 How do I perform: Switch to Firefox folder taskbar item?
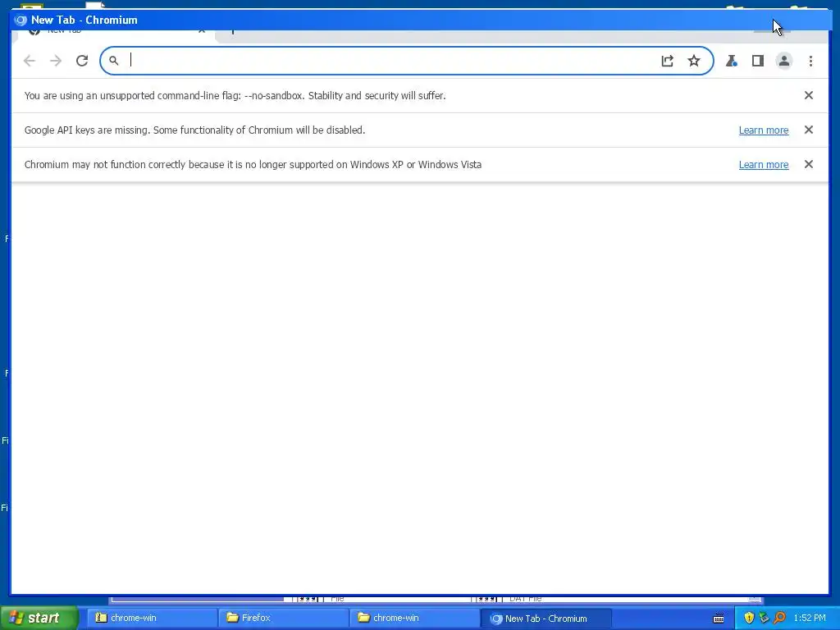tap(283, 618)
